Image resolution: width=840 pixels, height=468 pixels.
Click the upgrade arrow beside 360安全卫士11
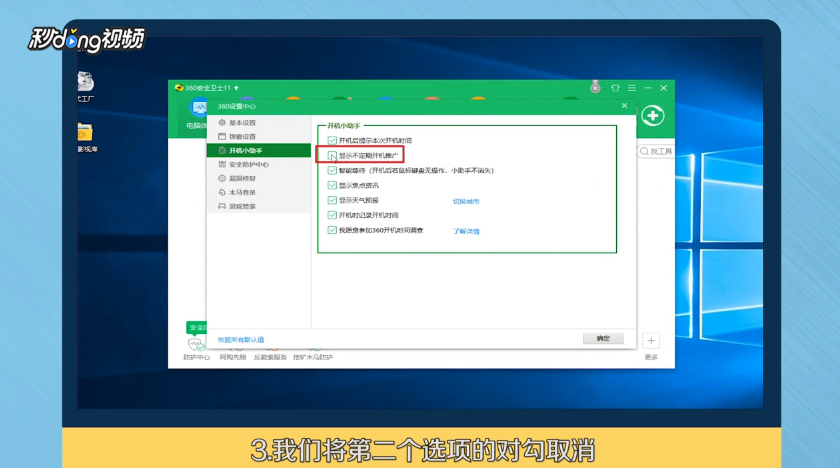[236, 88]
